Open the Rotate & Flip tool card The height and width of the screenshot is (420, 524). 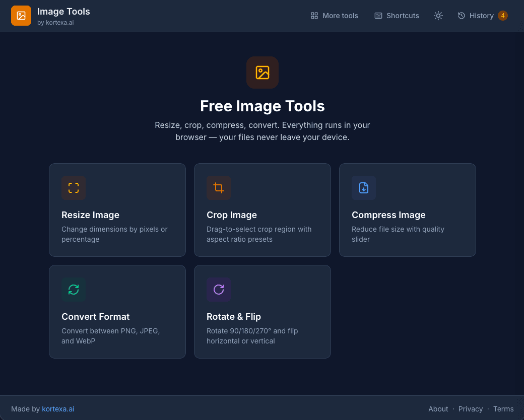262,311
